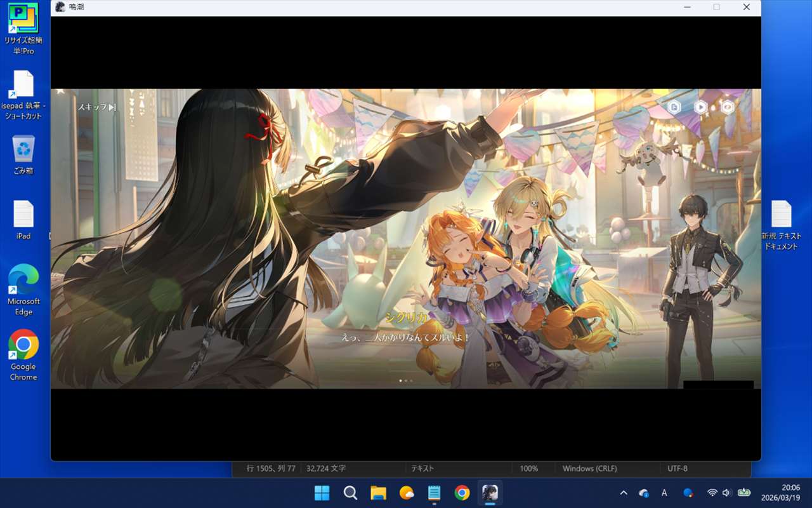Select the 新規 テキスト ドキュメント file
812x508 pixels.
781,215
